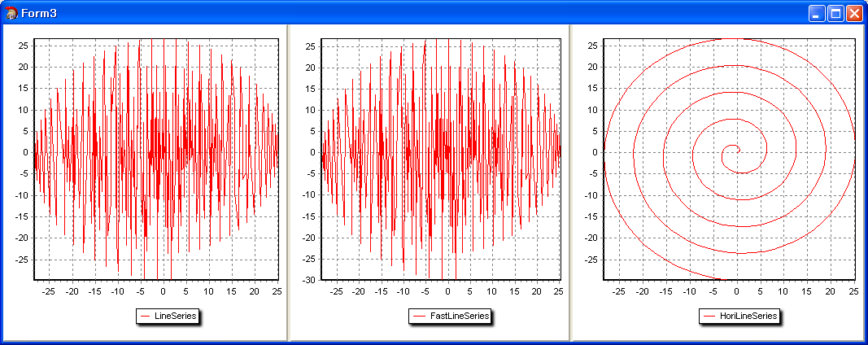Screen dimensions: 868x345
Task: Maximize the Form3 window
Action: 835,13
